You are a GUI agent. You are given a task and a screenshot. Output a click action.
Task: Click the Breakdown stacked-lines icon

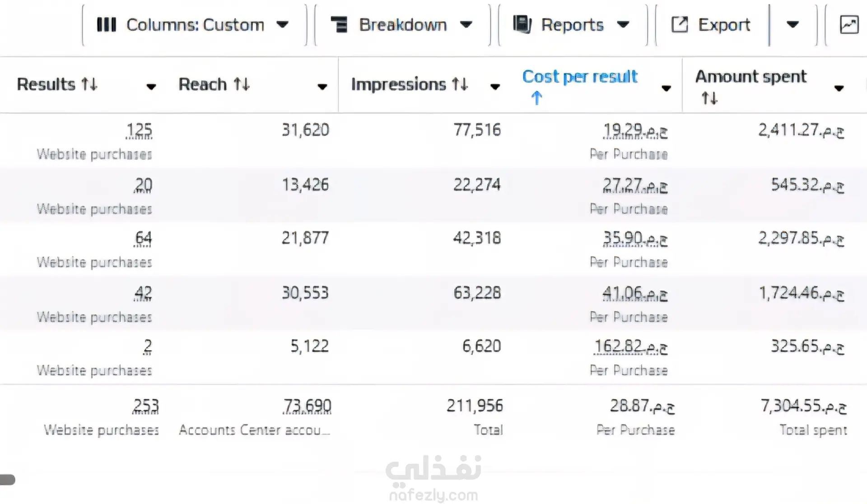tap(339, 24)
